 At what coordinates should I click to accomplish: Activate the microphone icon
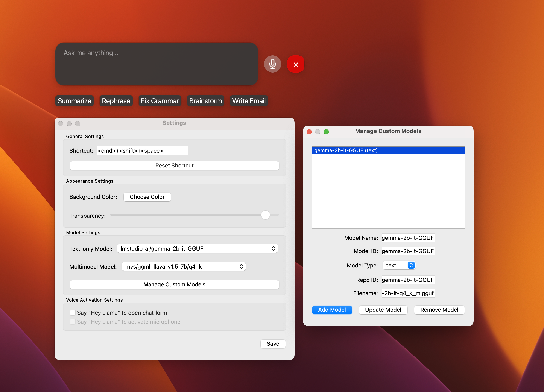[273, 64]
